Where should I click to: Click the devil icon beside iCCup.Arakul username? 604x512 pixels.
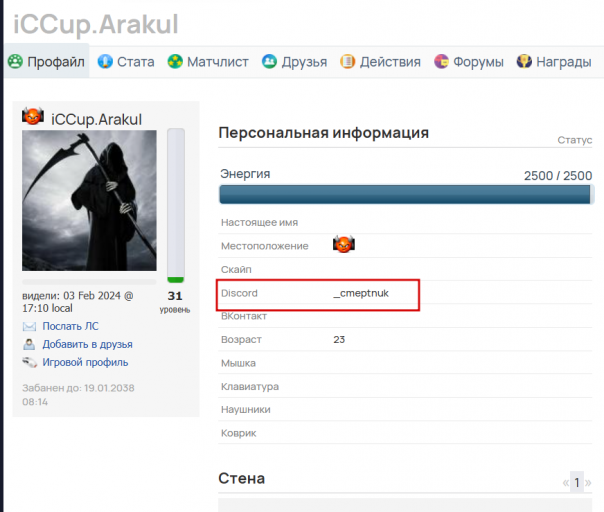point(33,116)
